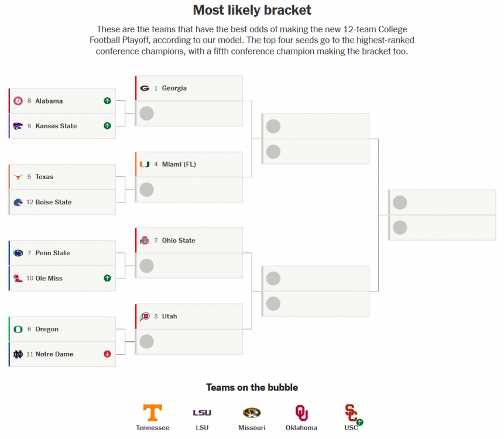Click the Texas Longhorns logo
This screenshot has width=504, height=439.
(18, 177)
